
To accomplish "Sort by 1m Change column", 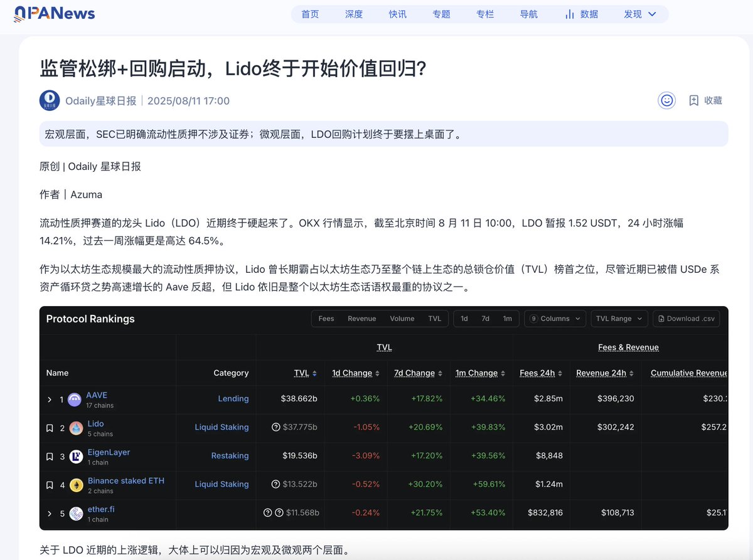I will pyautogui.click(x=503, y=373).
